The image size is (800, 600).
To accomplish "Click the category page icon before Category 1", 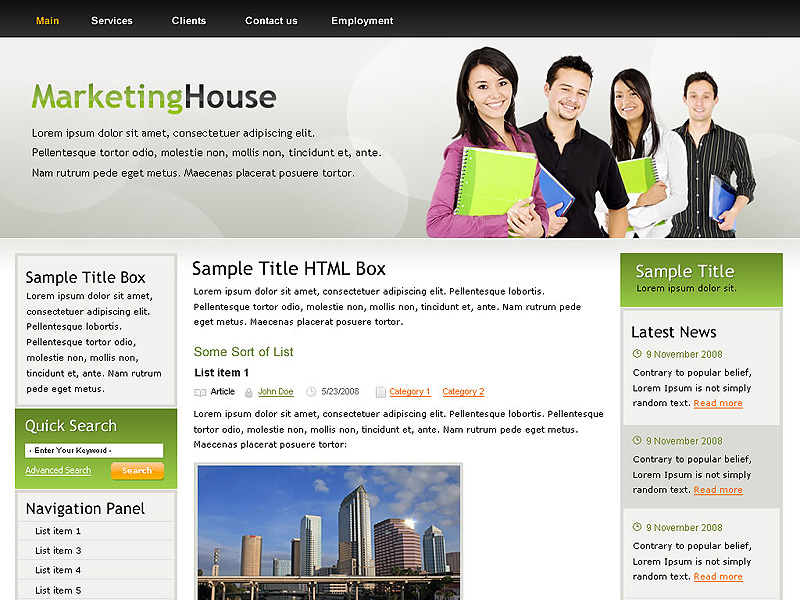I will (x=380, y=392).
